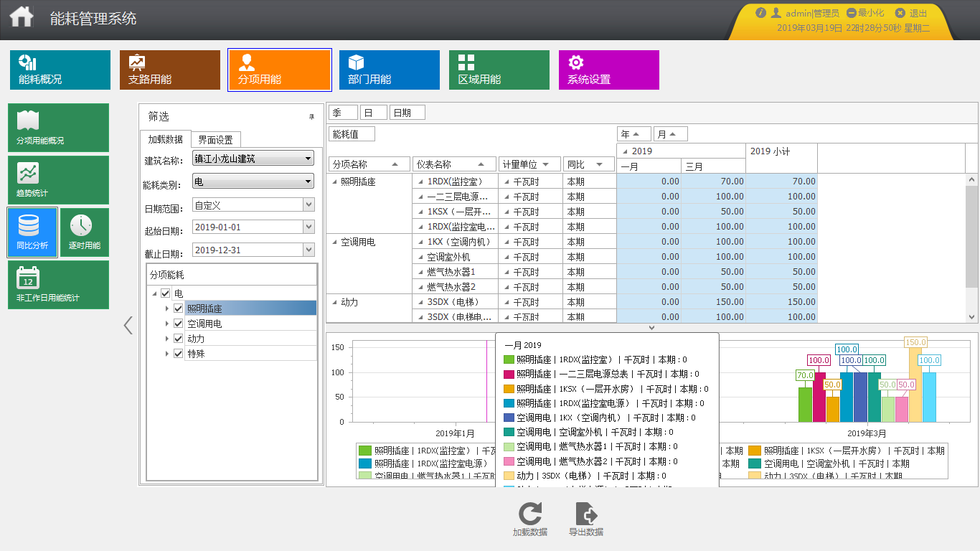This screenshot has height=551, width=980.
Task: Click the admin user icon
Action: (776, 13)
